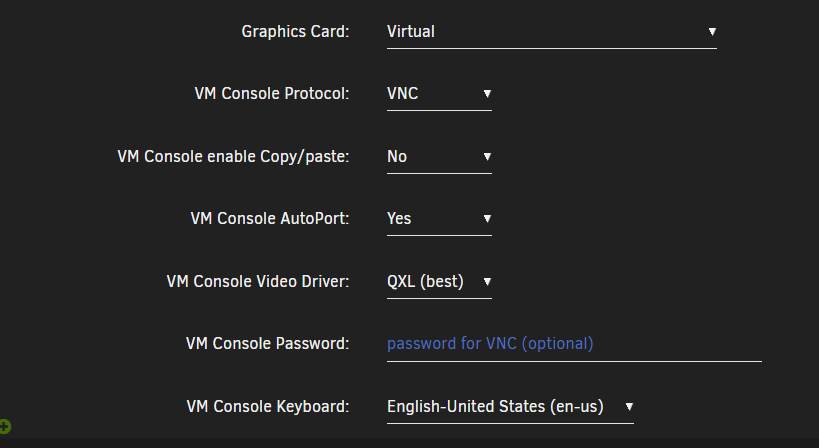The width and height of the screenshot is (819, 448).
Task: Click the Video Driver dropdown arrow
Action: (x=487, y=282)
